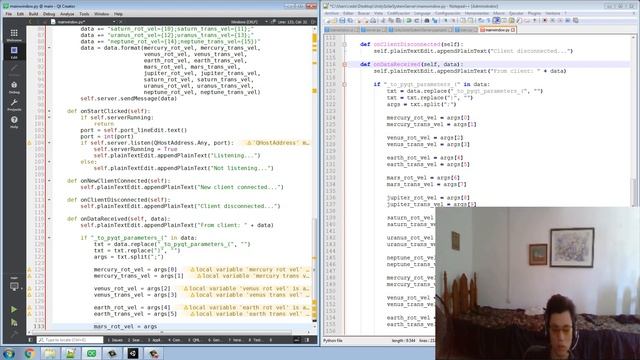Collapse onNewClientConnected function fold marker

tap(49, 180)
